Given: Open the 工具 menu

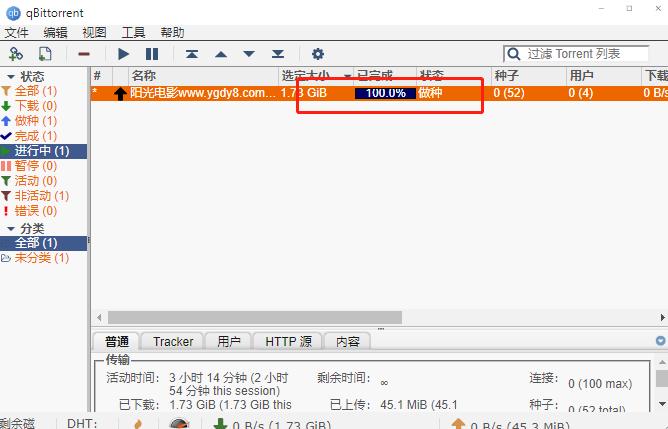Looking at the screenshot, I should coord(133,33).
